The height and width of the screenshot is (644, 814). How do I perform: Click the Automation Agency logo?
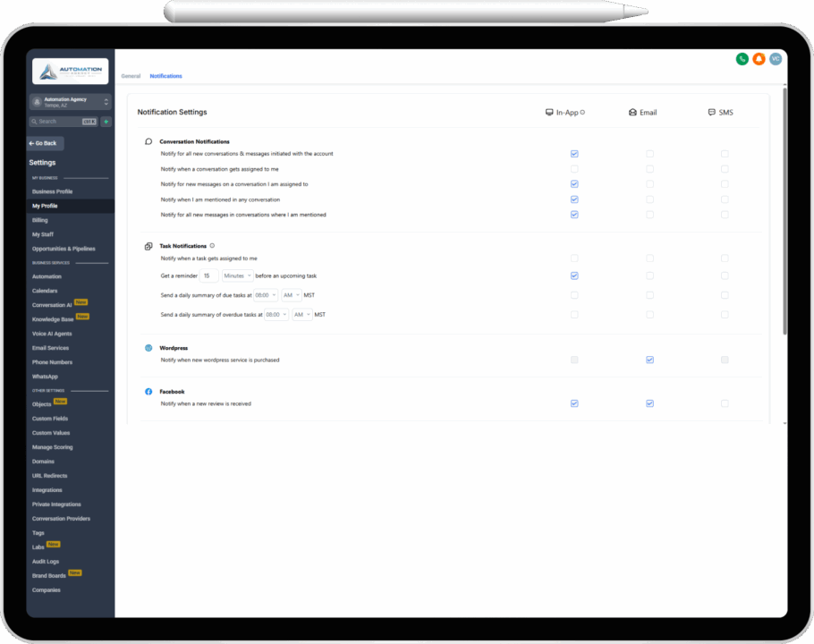[x=70, y=72]
